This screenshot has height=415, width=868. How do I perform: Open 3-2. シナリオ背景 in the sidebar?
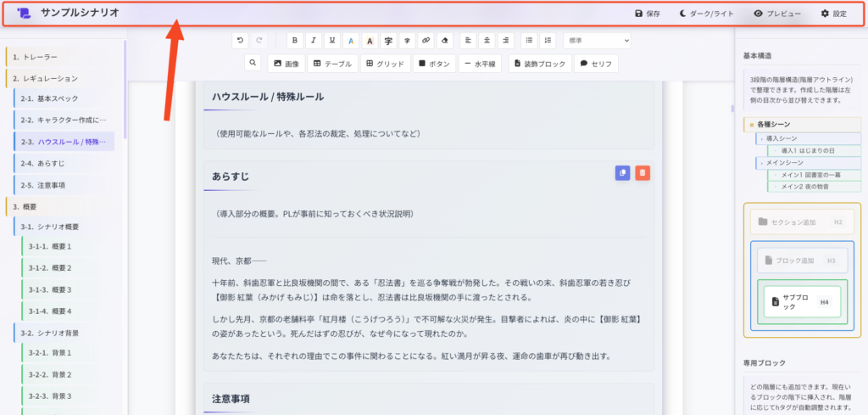[60, 334]
